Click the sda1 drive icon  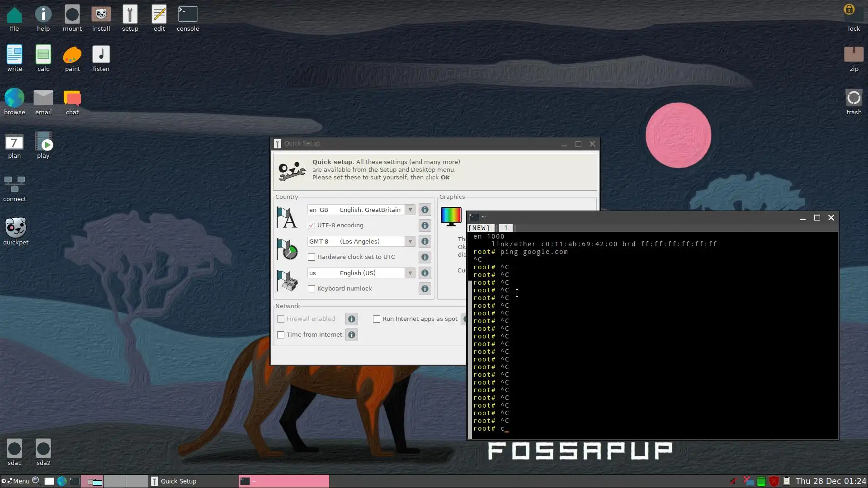pyautogui.click(x=14, y=449)
